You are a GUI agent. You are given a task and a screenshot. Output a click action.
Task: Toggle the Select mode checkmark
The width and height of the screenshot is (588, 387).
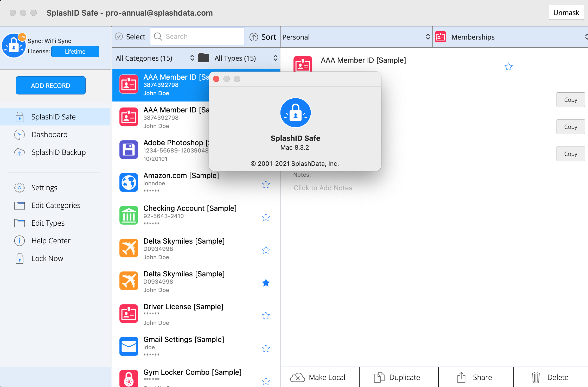[x=119, y=37]
